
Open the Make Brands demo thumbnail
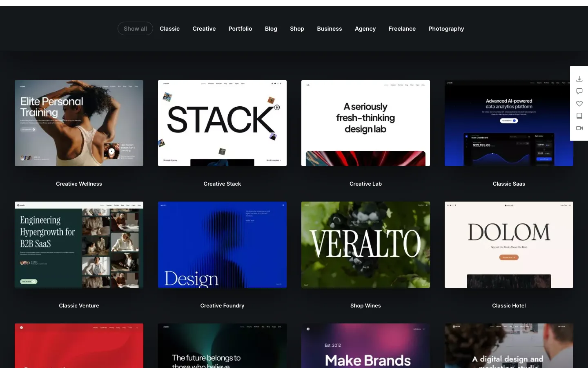[365, 346]
